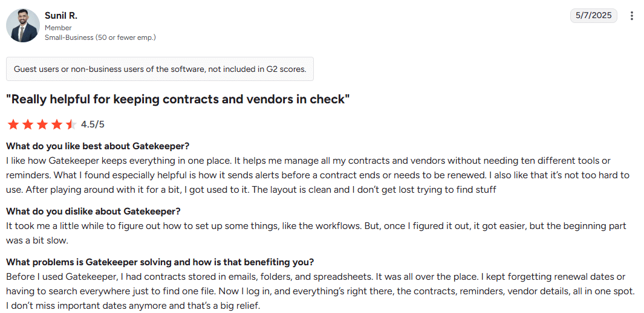Click the fourth rating star
The image size is (644, 313).
pos(56,124)
